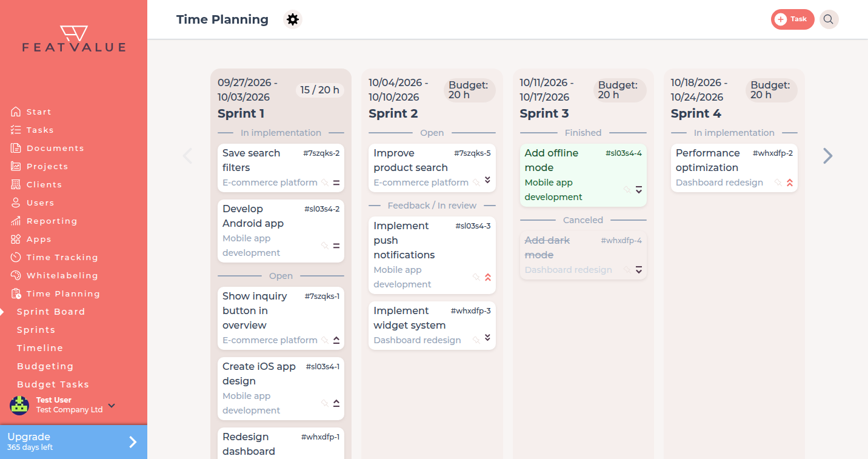Click the Sprint 1 heading
This screenshot has height=459, width=868.
[x=241, y=113]
